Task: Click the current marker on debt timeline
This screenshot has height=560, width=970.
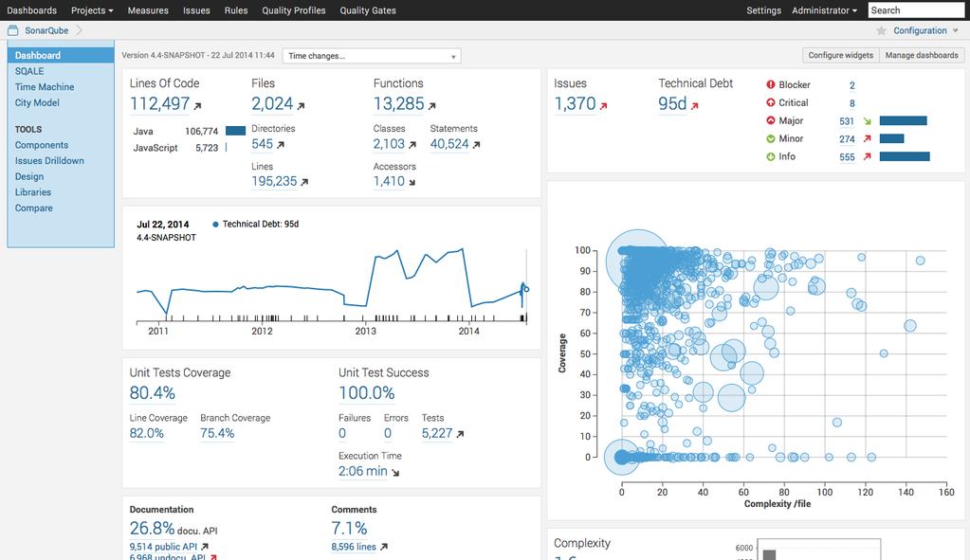Action: click(x=526, y=289)
